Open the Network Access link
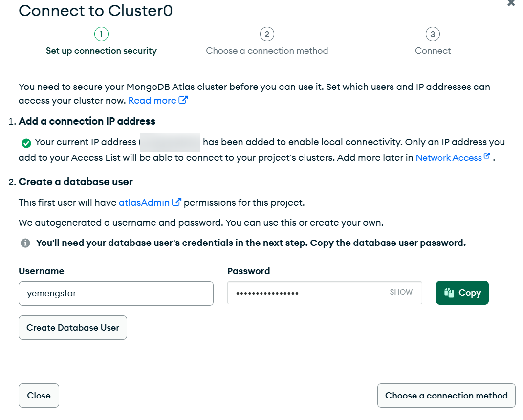This screenshot has height=420, width=523. coord(448,158)
